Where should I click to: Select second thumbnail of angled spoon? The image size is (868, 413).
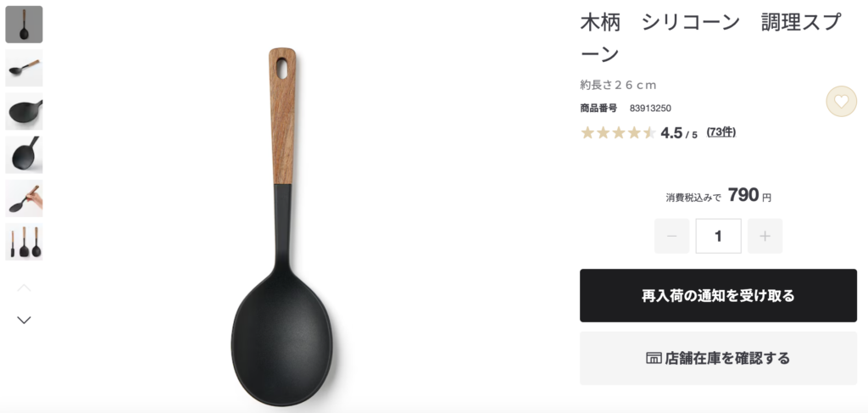point(24,68)
